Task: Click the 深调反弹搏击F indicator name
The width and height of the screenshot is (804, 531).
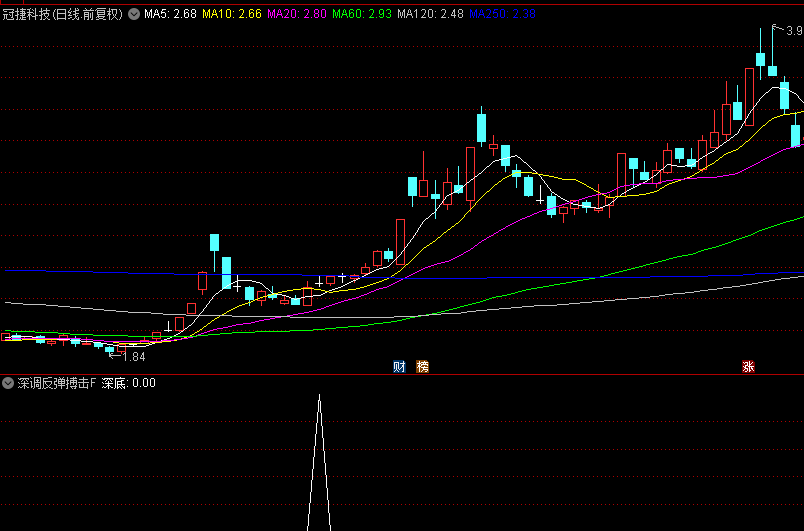Action: [x=56, y=383]
